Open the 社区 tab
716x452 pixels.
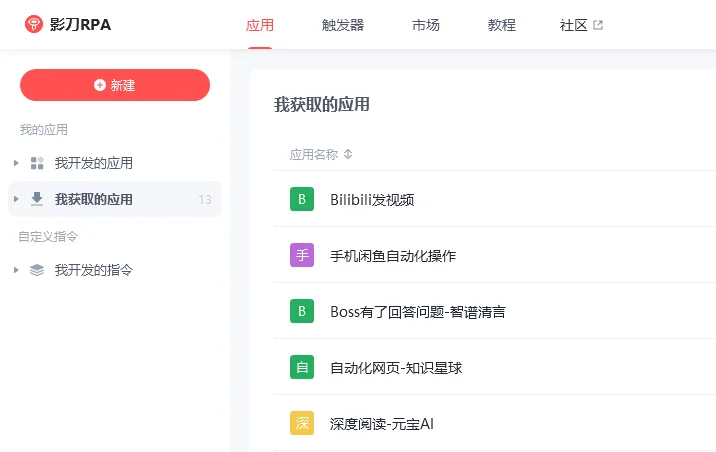[x=574, y=25]
